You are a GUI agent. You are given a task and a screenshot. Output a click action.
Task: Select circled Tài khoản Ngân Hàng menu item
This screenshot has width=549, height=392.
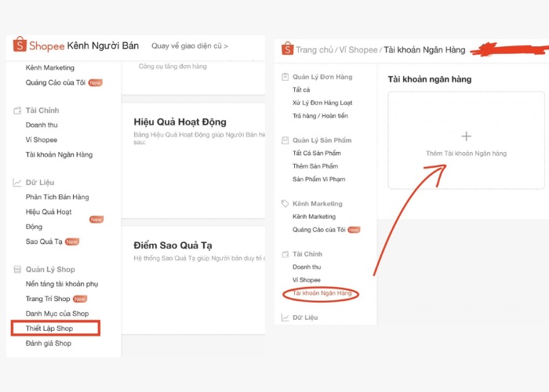click(320, 293)
